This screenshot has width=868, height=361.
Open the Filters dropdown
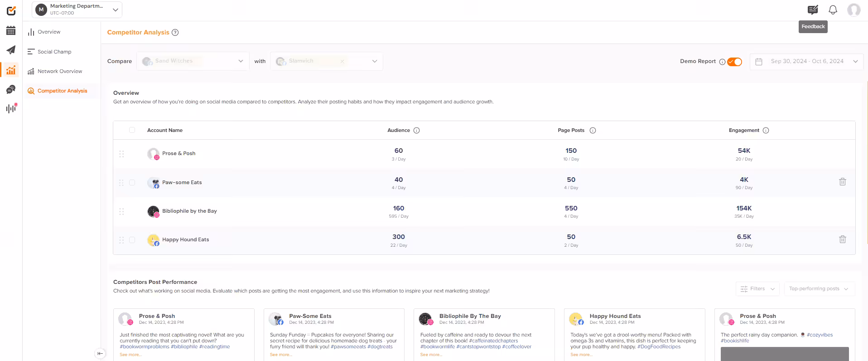coord(757,289)
